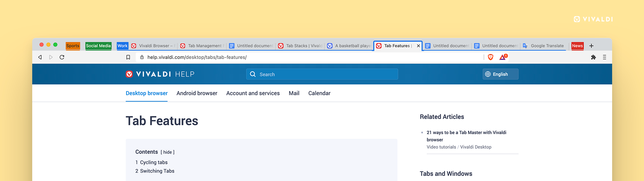Switch to Vivaldi Browser tab
Screen dimensions: 644x181
pyautogui.click(x=154, y=46)
